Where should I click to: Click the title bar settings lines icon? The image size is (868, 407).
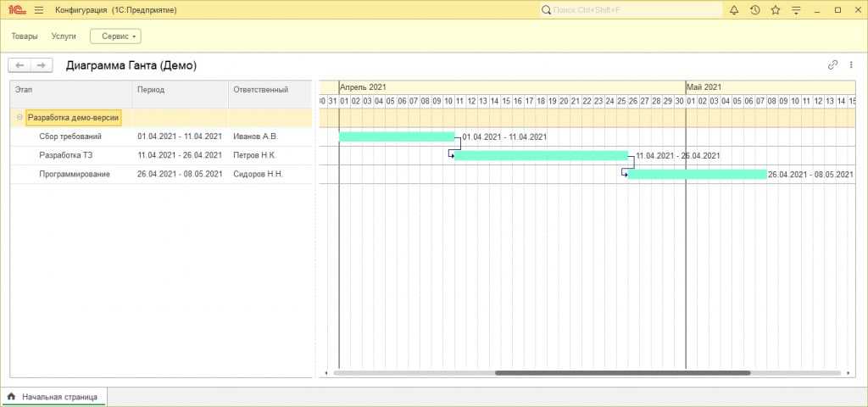click(796, 10)
